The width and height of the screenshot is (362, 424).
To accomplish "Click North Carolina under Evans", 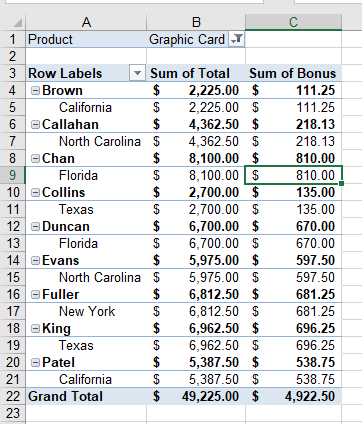I will [x=100, y=278].
